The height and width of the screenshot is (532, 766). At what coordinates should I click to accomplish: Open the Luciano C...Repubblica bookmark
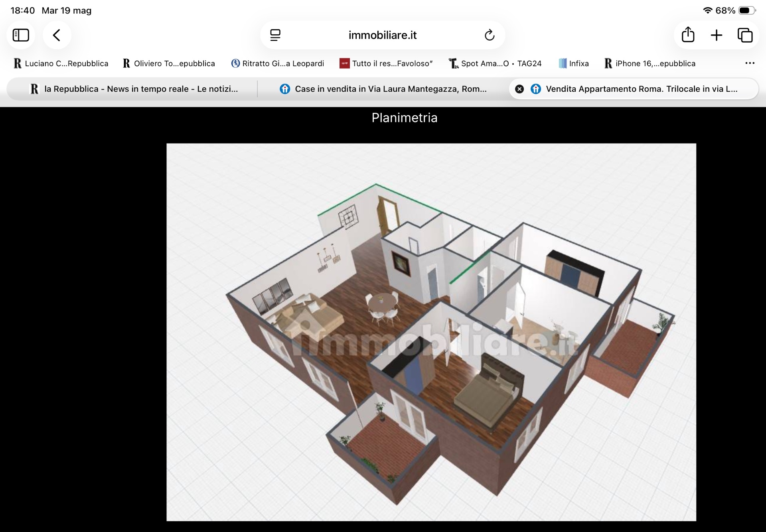point(61,63)
